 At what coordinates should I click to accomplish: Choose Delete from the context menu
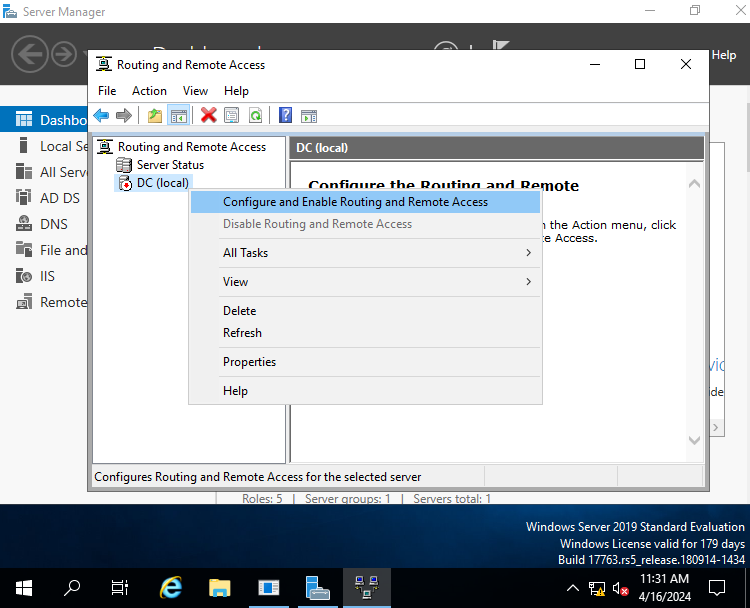tap(365, 311)
